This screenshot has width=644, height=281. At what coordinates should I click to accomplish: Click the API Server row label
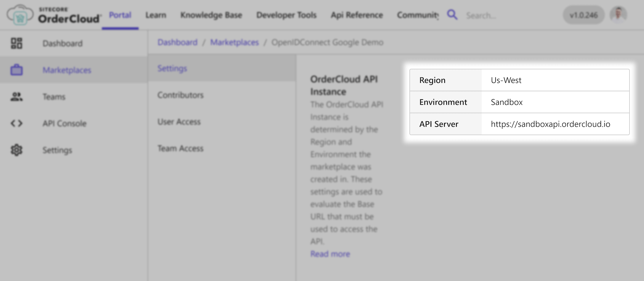(439, 124)
